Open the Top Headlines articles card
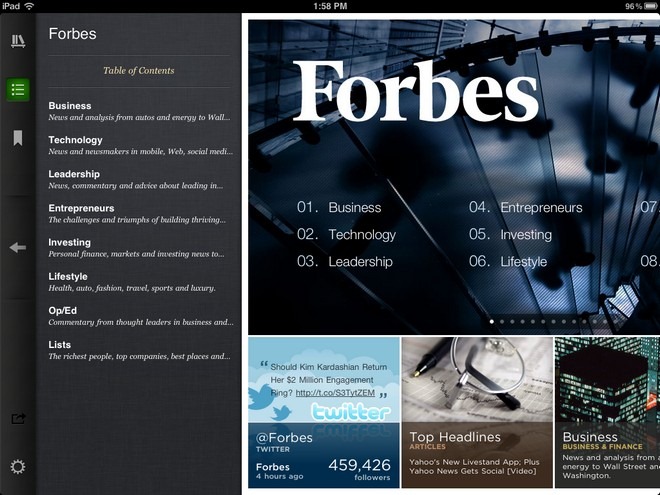This screenshot has width=660, height=495. [477, 412]
